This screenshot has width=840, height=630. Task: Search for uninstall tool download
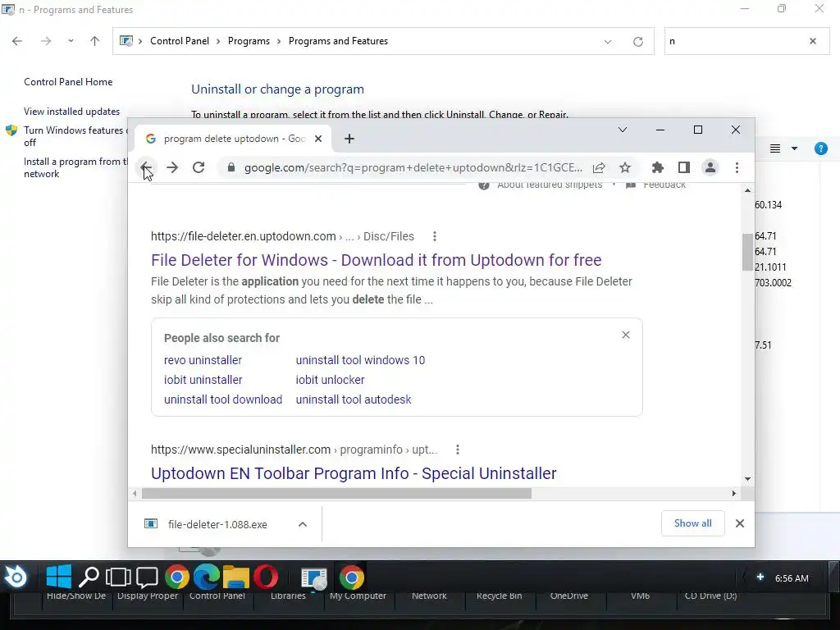[223, 399]
